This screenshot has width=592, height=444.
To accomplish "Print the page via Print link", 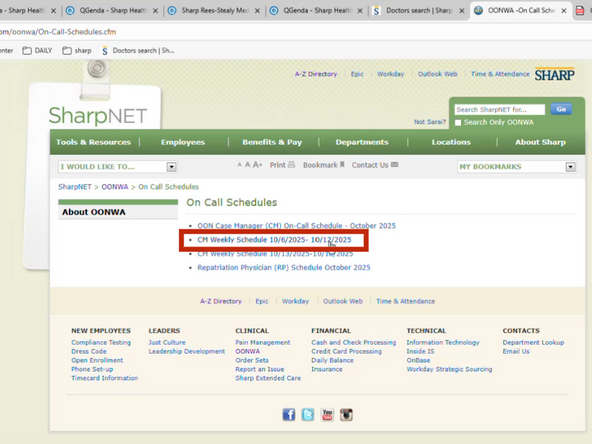I will click(x=282, y=165).
